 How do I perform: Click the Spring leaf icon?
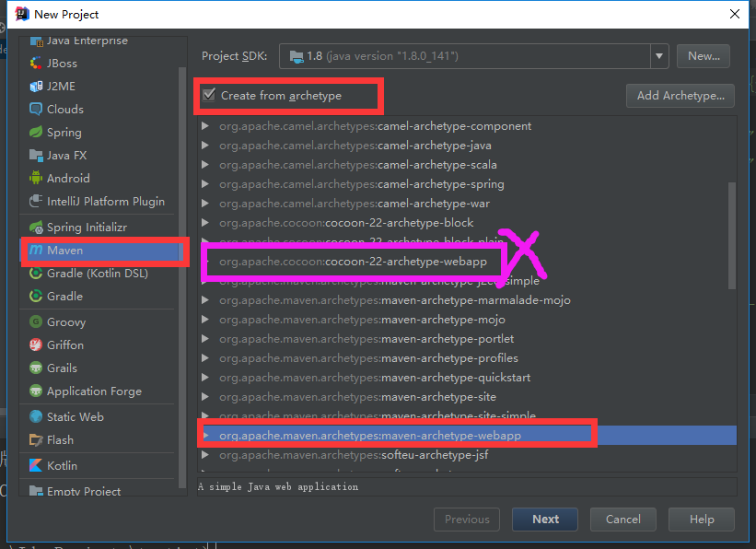36,133
